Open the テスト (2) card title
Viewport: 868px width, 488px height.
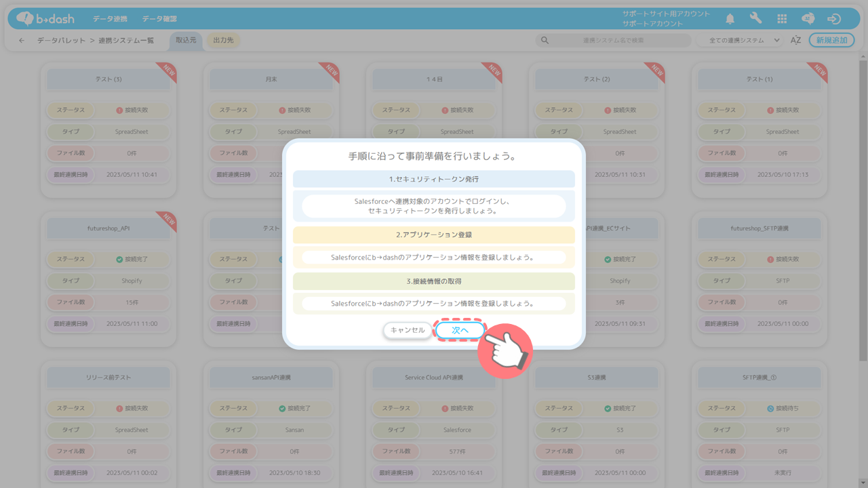[x=597, y=80]
